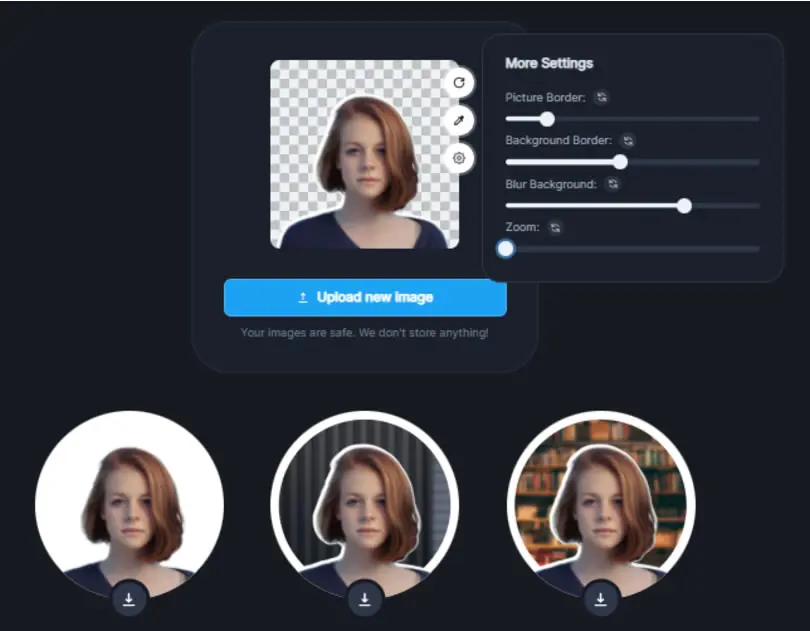Screen dimensions: 810x631
Task: Download the gray striped background profile picture
Action: coord(365,598)
